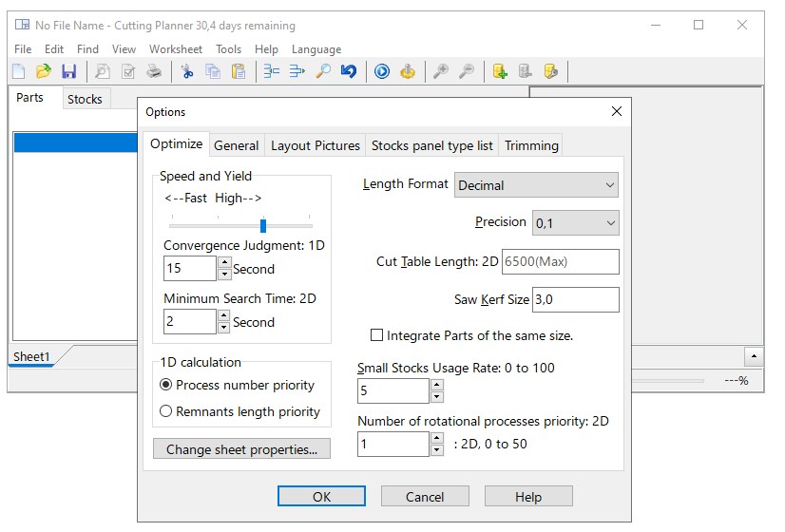Viewport: 785px width, 532px height.
Task: Enable Integrate Parts of the same size
Action: pyautogui.click(x=377, y=335)
